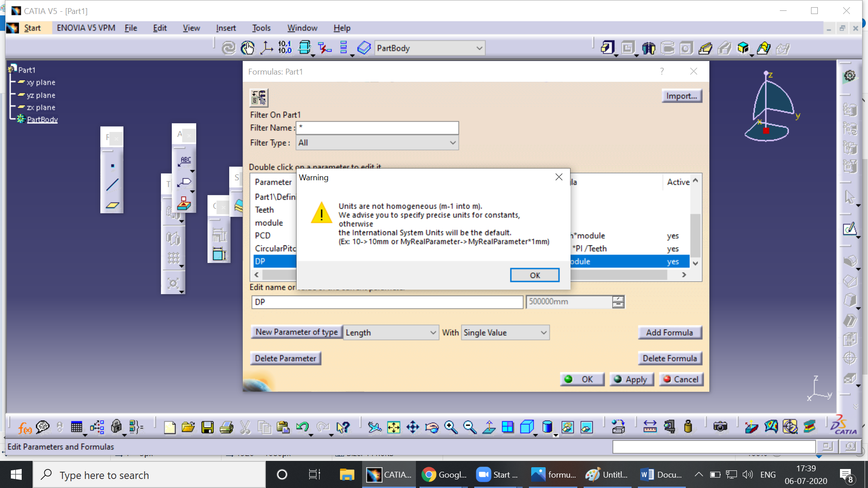Expand the parameter type Length dropdown

pyautogui.click(x=391, y=333)
